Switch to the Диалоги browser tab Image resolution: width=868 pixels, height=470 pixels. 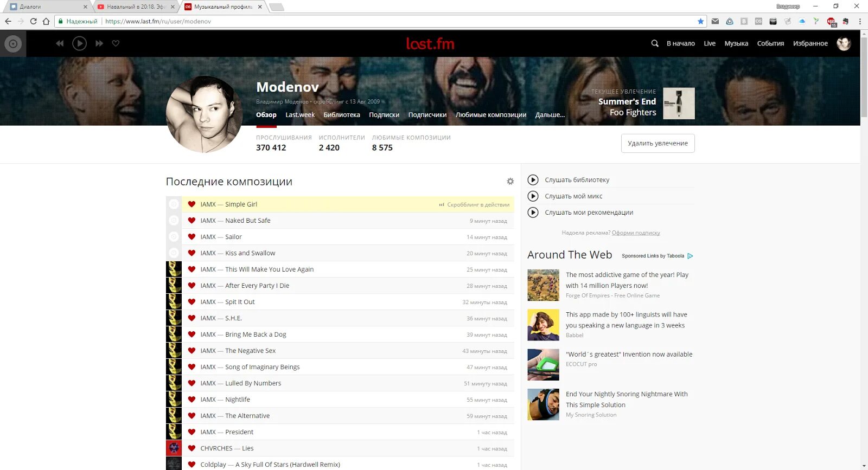click(48, 7)
